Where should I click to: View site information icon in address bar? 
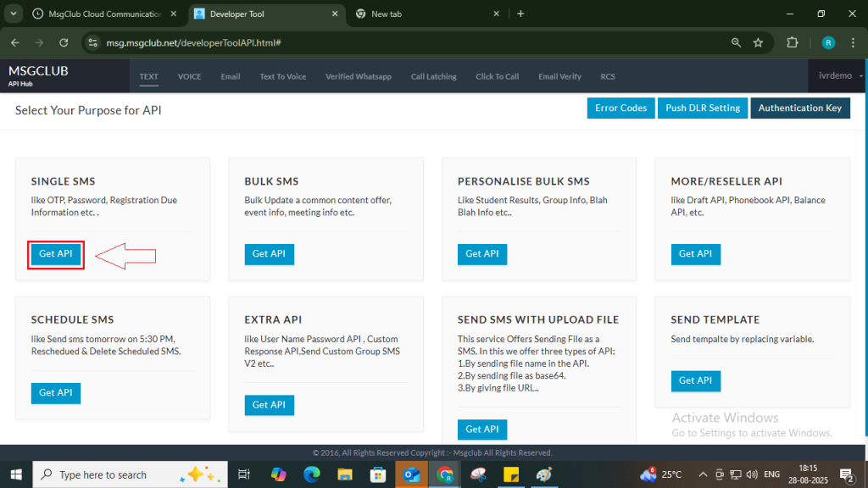pyautogui.click(x=93, y=42)
